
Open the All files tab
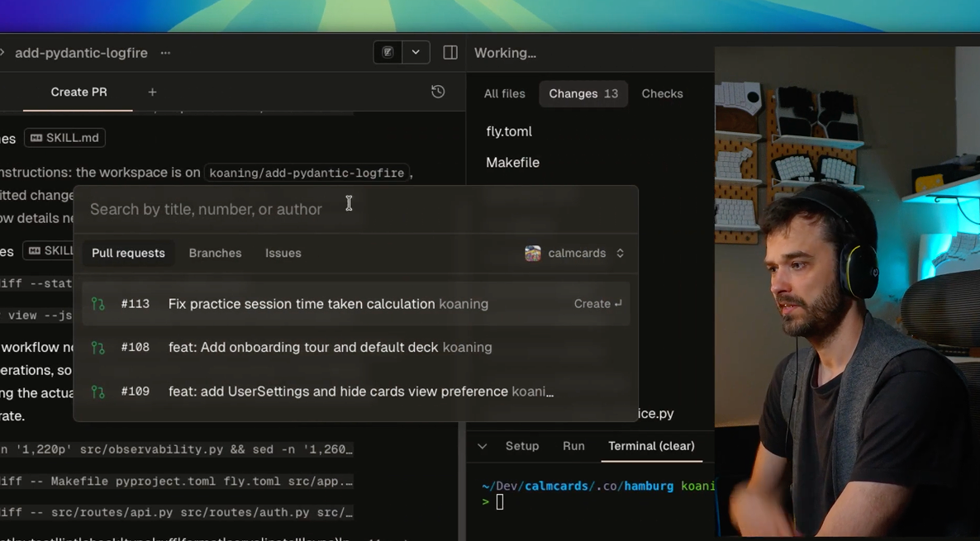click(x=504, y=93)
